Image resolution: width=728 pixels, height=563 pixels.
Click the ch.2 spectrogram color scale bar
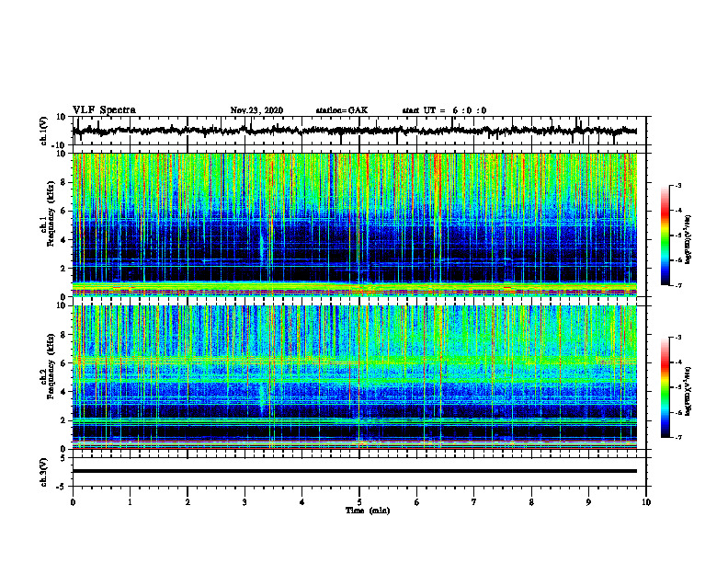pyautogui.click(x=665, y=387)
